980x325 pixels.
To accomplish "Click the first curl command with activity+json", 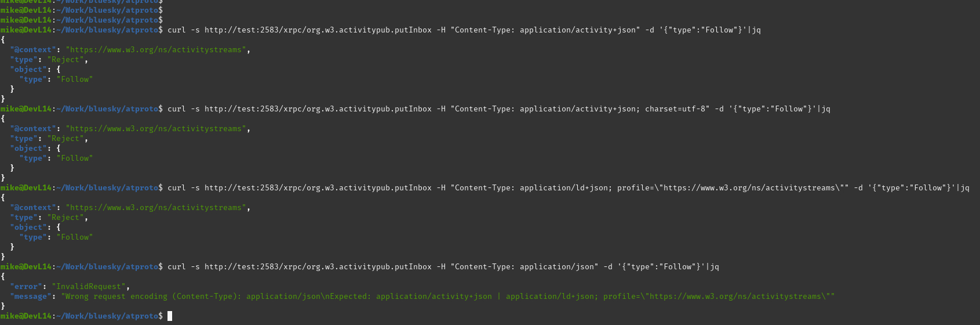I will 464,30.
